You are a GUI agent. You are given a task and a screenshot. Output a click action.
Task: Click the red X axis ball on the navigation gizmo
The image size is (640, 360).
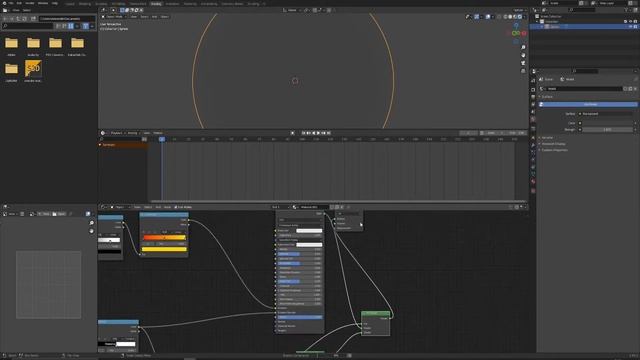click(524, 33)
